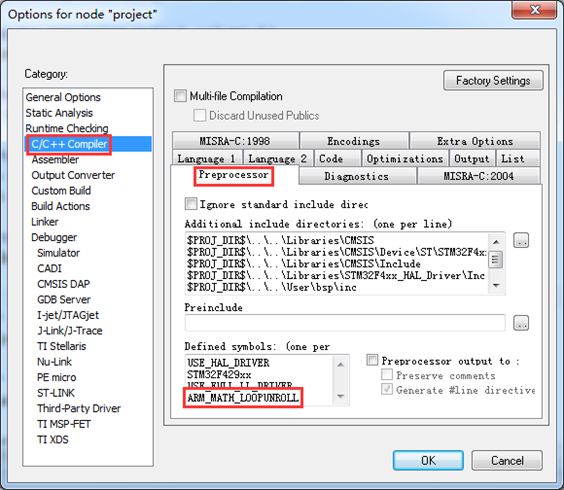The width and height of the screenshot is (564, 490).
Task: Click in the Preinclude input field
Action: 345,322
